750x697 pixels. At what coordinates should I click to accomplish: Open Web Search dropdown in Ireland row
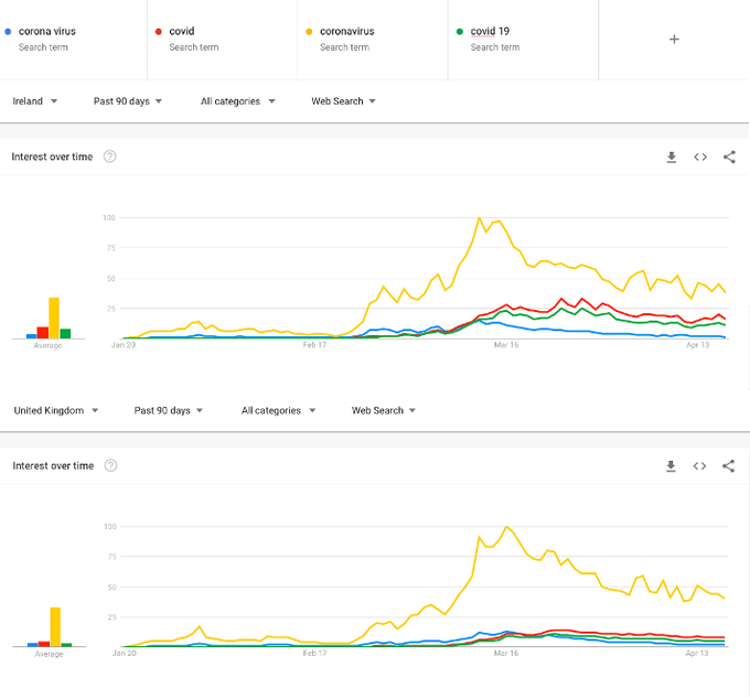tap(343, 101)
